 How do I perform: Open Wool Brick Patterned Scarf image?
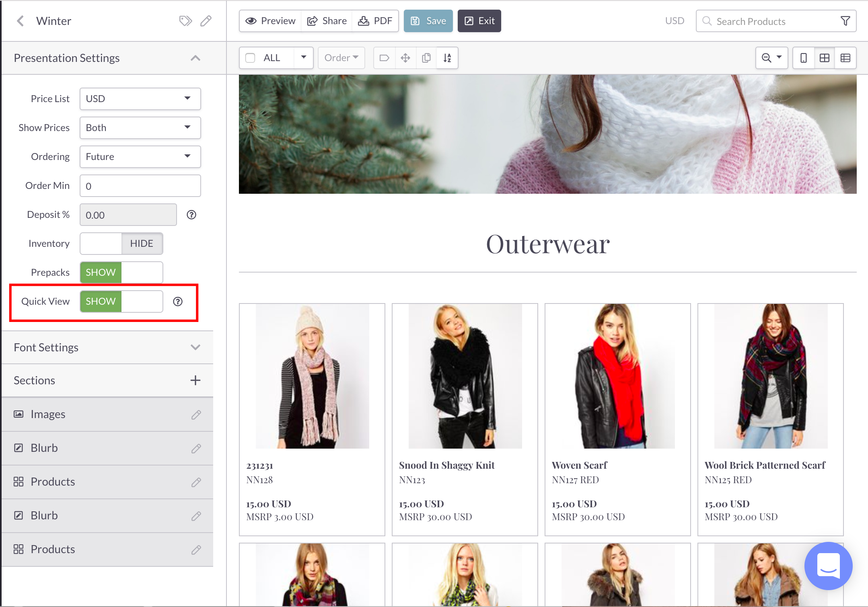point(771,376)
